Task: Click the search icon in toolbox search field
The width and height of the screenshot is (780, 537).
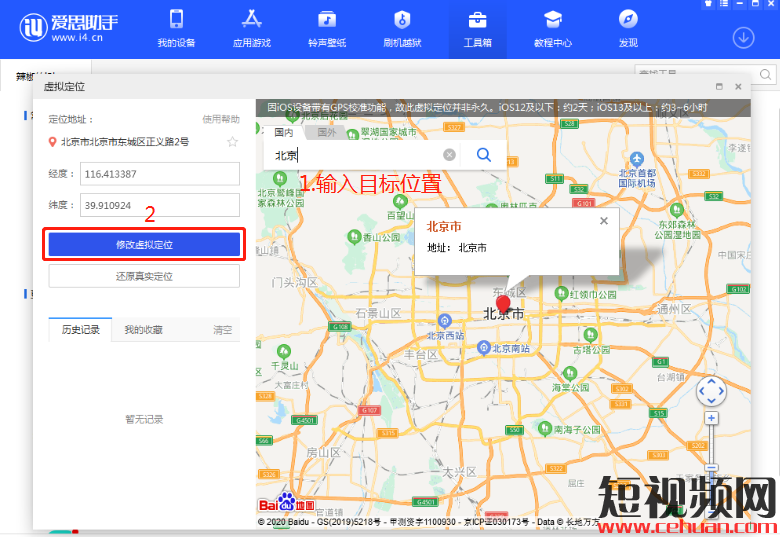Action: pyautogui.click(x=766, y=75)
